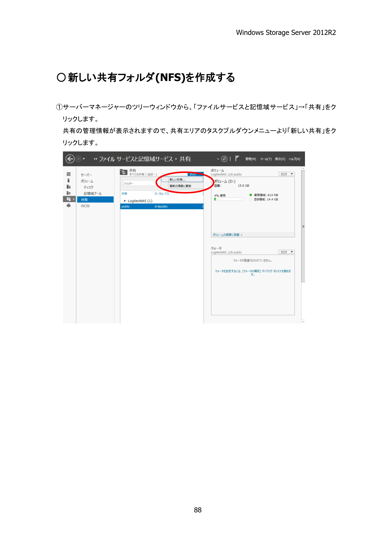The height and width of the screenshot is (555, 392).
Task: Click the green 使用領域 legend swatch
Action: pyautogui.click(x=251, y=195)
